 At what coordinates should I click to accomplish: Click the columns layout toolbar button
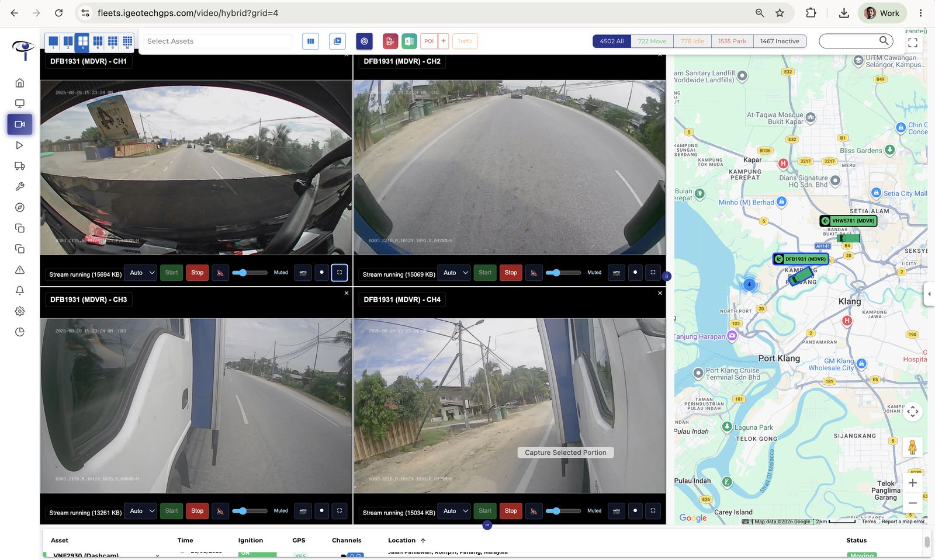tap(311, 41)
